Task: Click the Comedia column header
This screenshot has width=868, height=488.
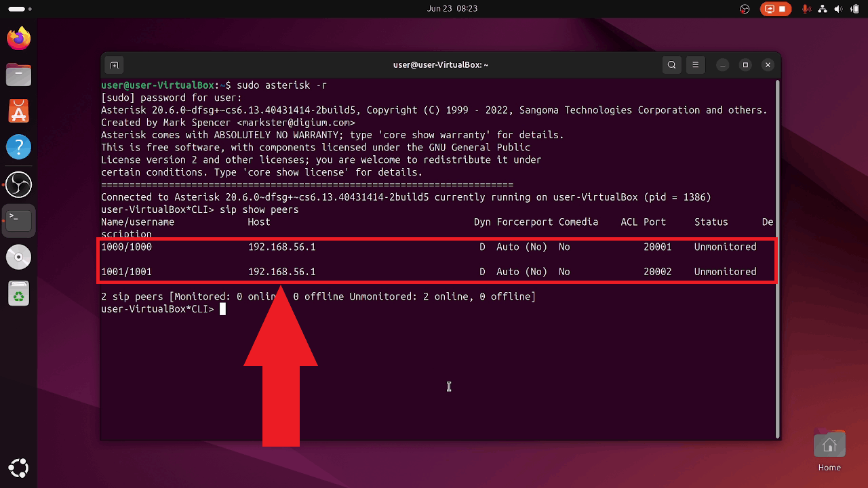Action: [578, 222]
